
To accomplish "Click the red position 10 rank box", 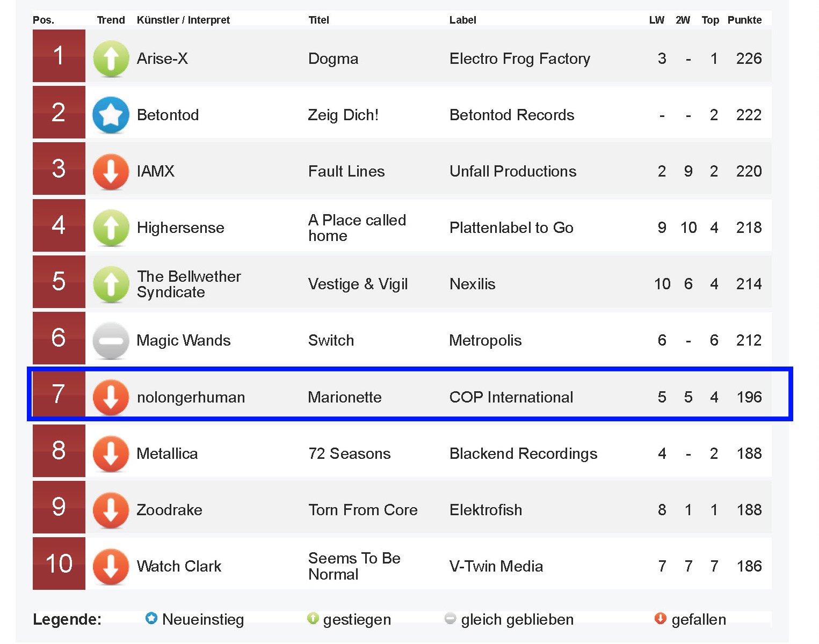I will (59, 563).
